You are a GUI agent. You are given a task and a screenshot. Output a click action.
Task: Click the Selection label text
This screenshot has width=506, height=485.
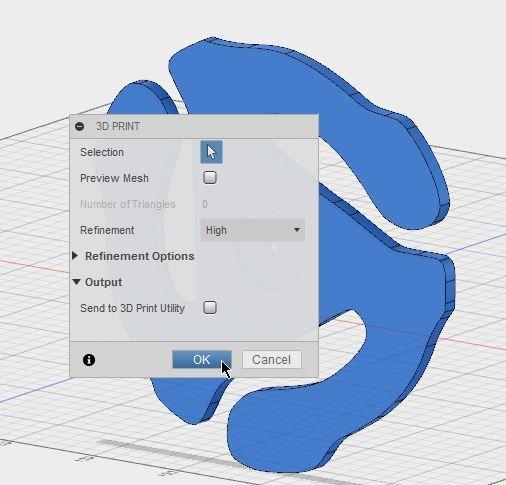pyautogui.click(x=102, y=152)
